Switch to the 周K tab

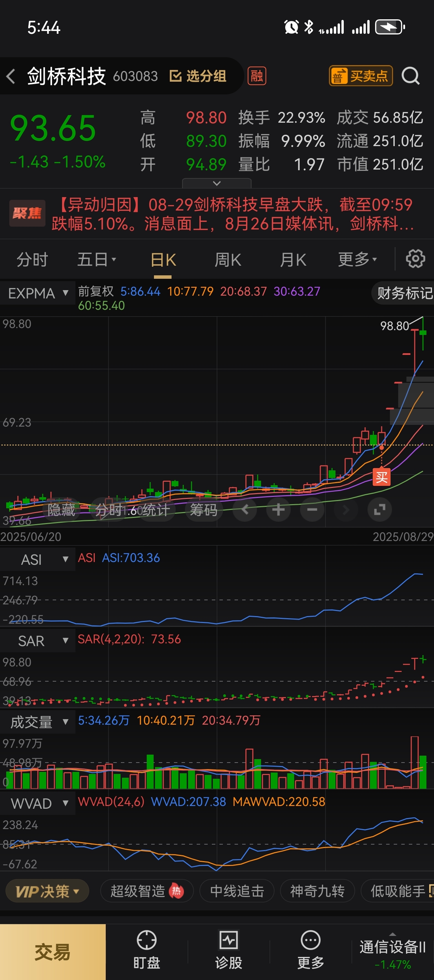click(x=228, y=260)
